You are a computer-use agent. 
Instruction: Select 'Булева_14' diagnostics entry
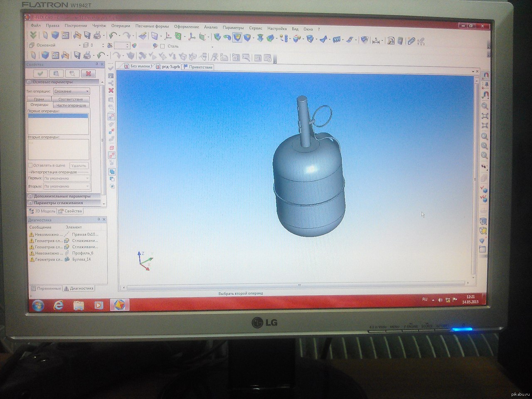click(81, 259)
